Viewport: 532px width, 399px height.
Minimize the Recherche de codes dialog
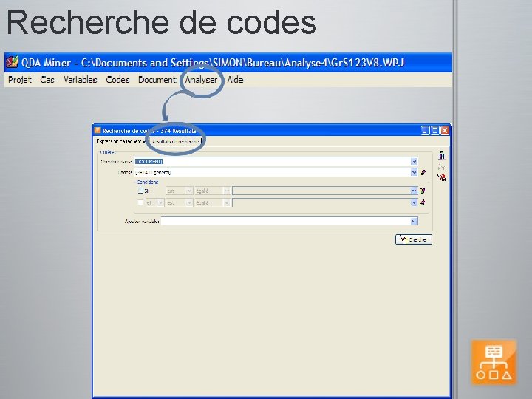425,130
